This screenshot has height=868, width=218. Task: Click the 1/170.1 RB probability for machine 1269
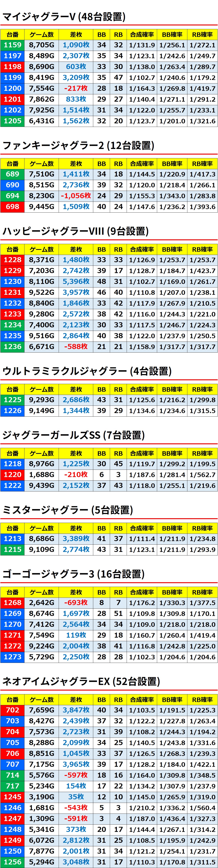(x=202, y=614)
